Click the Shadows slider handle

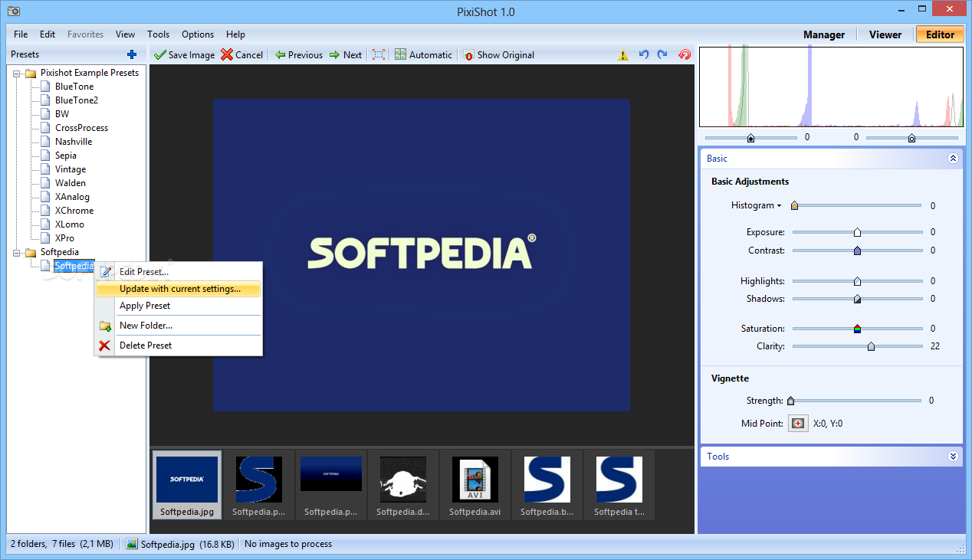point(857,299)
